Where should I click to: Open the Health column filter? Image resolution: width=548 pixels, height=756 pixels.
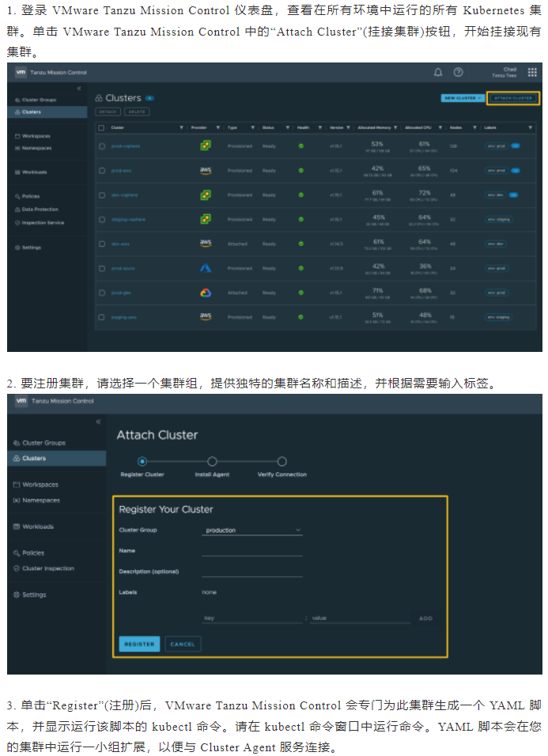click(x=320, y=128)
